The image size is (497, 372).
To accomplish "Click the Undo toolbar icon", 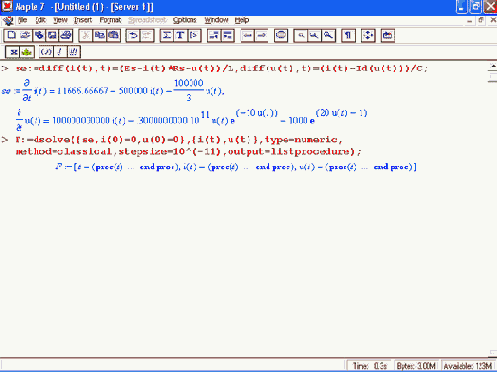I will 133,35.
